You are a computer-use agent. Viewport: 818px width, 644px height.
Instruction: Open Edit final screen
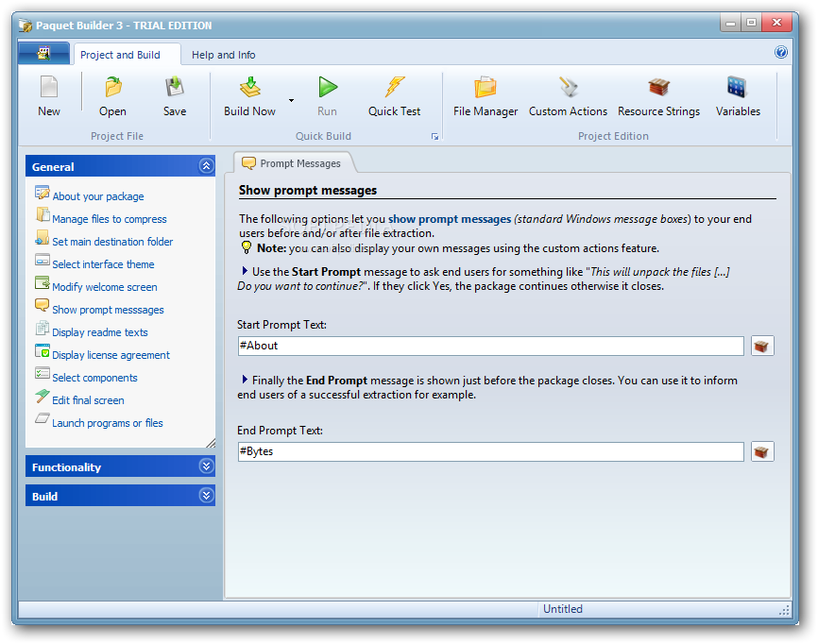(88, 400)
